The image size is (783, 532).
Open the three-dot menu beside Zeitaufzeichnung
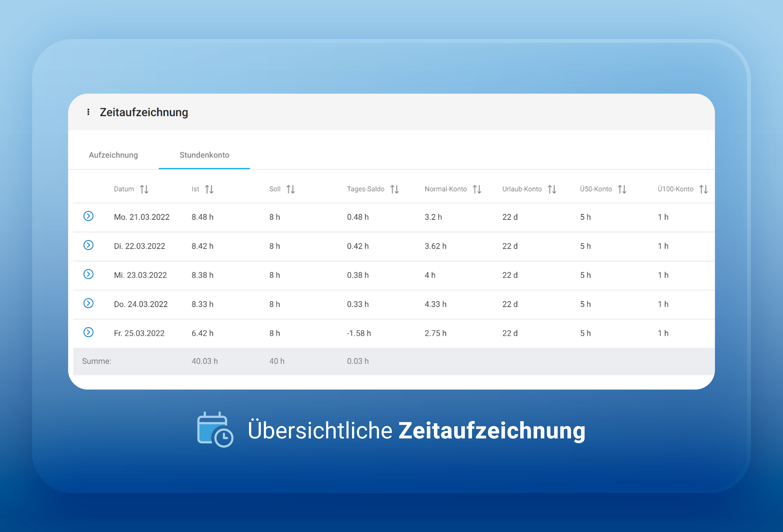click(x=88, y=112)
